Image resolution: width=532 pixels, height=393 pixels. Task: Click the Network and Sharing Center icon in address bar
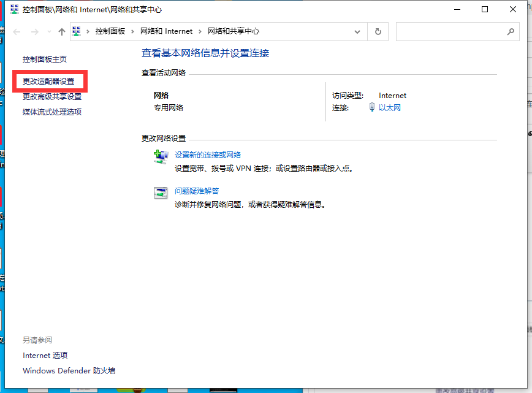[x=75, y=31]
